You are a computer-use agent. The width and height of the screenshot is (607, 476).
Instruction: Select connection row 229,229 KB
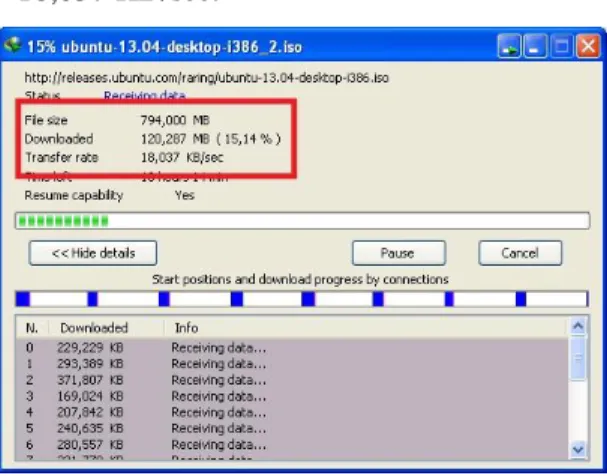point(293,348)
